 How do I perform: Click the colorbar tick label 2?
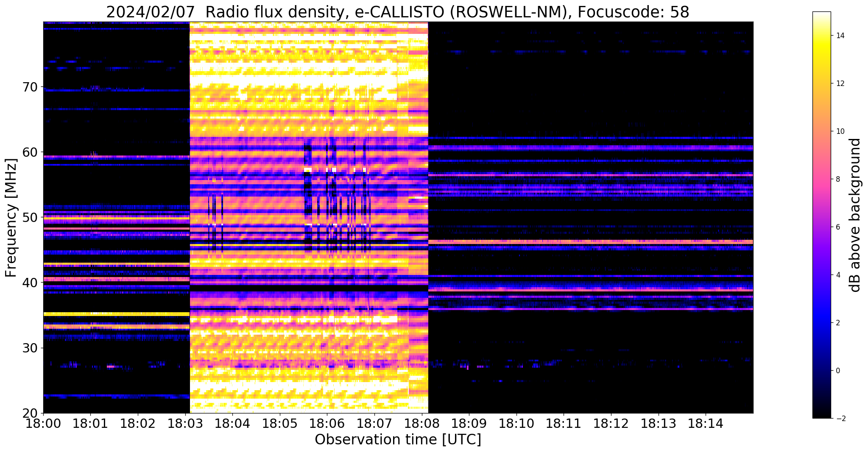click(x=837, y=323)
